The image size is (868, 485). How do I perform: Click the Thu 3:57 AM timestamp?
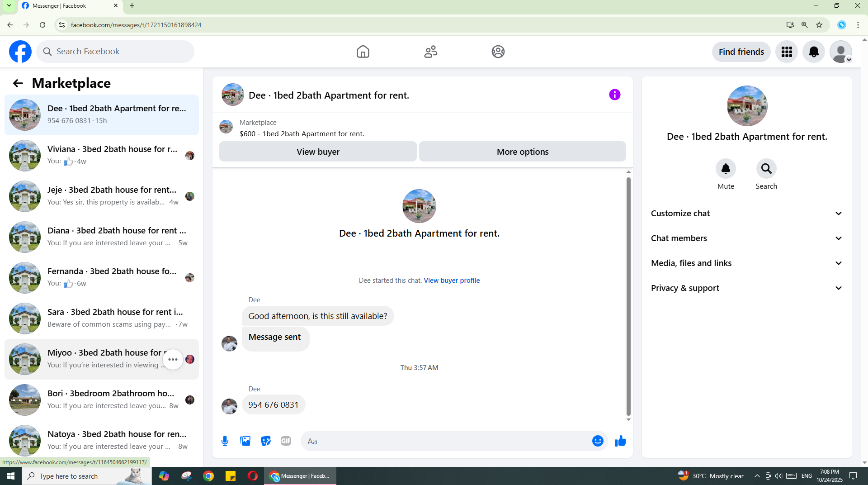pos(419,368)
